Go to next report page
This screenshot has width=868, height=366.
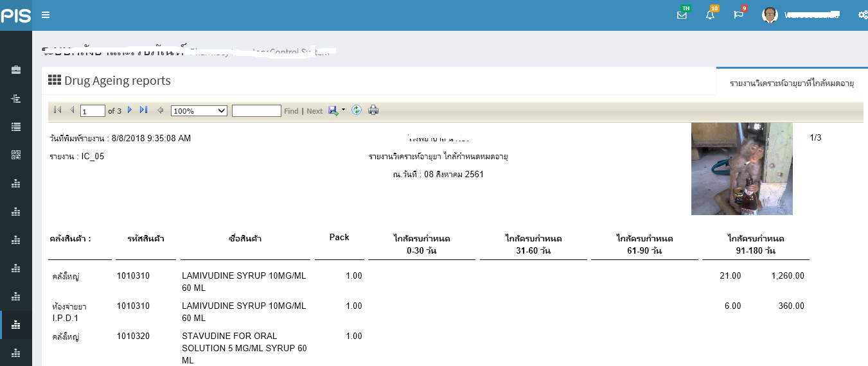point(130,110)
